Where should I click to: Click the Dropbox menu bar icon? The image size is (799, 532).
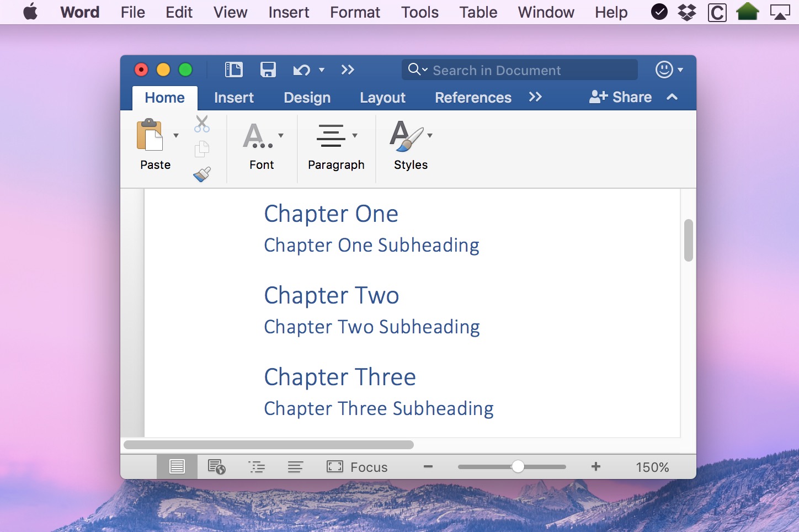(x=687, y=12)
